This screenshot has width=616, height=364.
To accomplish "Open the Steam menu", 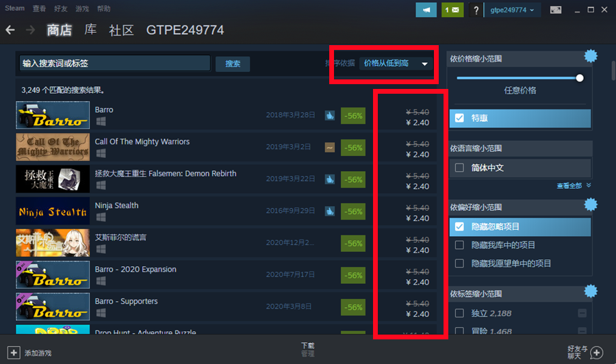I will 14,8.
